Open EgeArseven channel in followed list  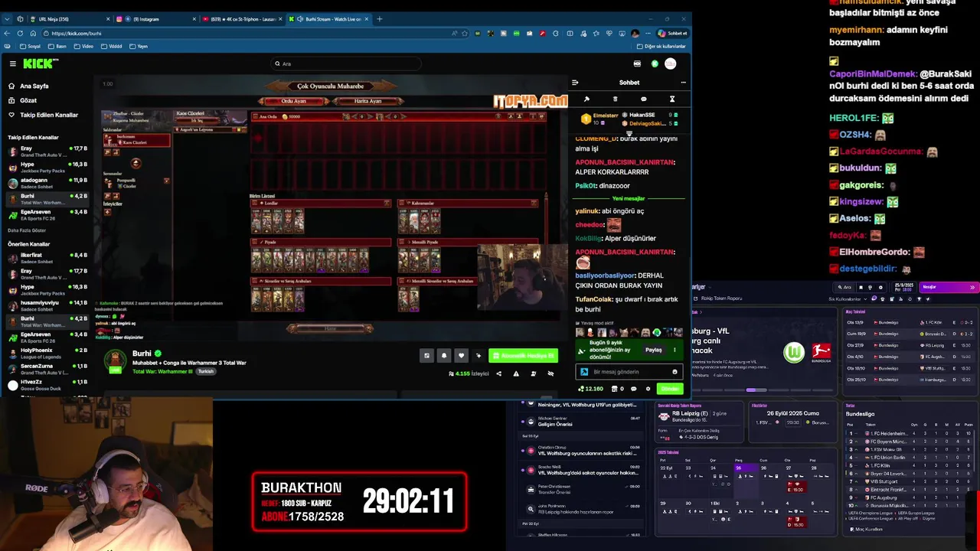click(47, 214)
